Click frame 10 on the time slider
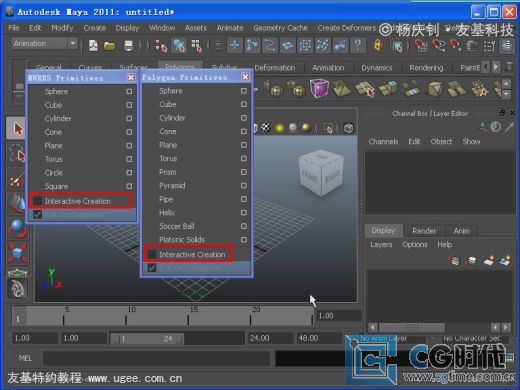The height and width of the screenshot is (390, 520). click(126, 317)
